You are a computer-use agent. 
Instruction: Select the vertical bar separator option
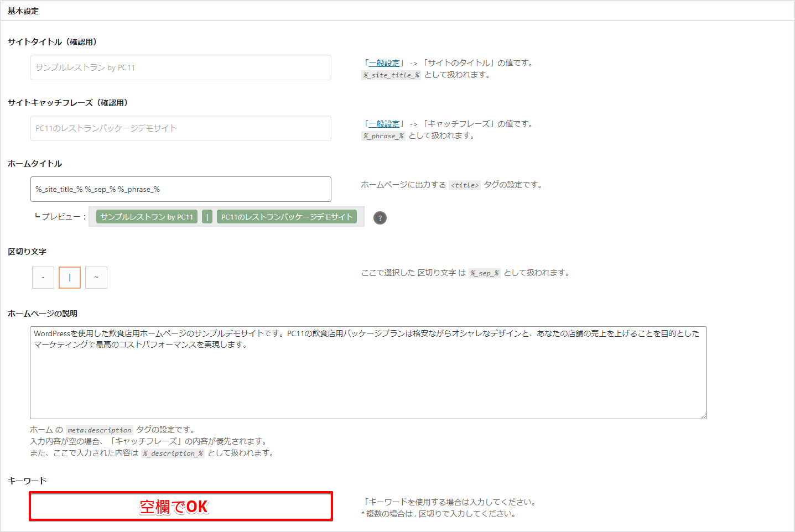tap(70, 278)
